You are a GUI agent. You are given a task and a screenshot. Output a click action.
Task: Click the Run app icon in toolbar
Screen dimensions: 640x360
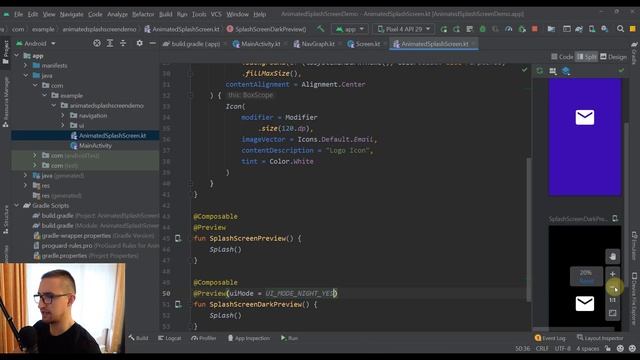click(x=444, y=29)
